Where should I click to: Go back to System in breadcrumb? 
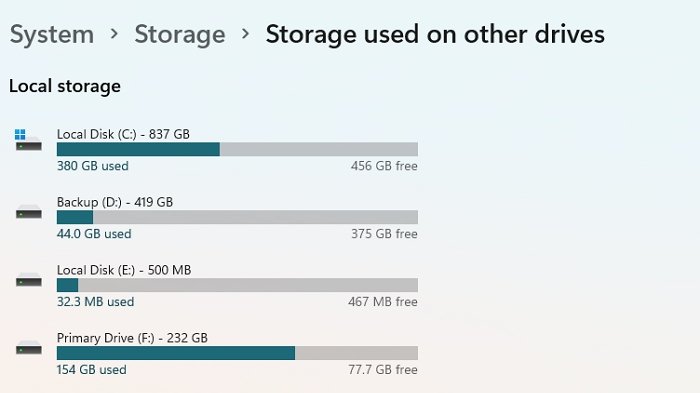click(52, 34)
